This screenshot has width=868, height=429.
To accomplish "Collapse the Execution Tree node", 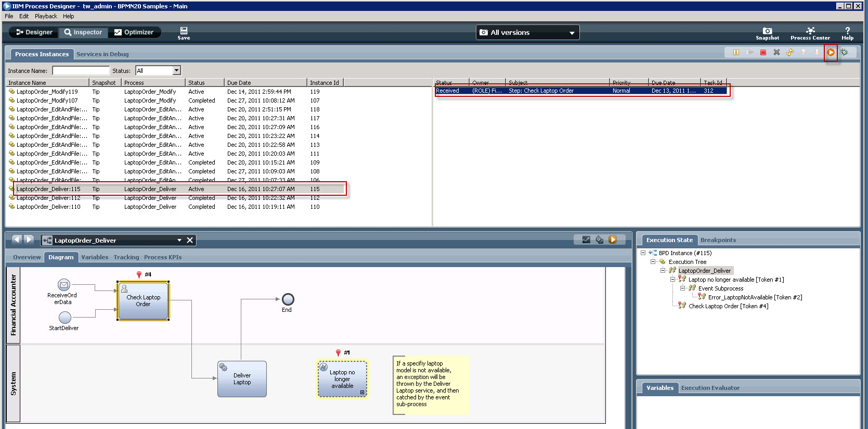I will point(653,262).
